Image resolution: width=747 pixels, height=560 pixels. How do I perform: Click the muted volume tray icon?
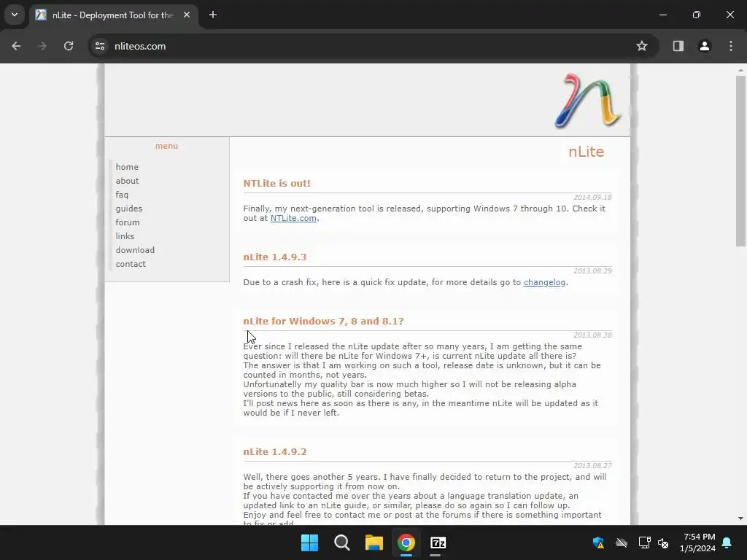tap(663, 542)
